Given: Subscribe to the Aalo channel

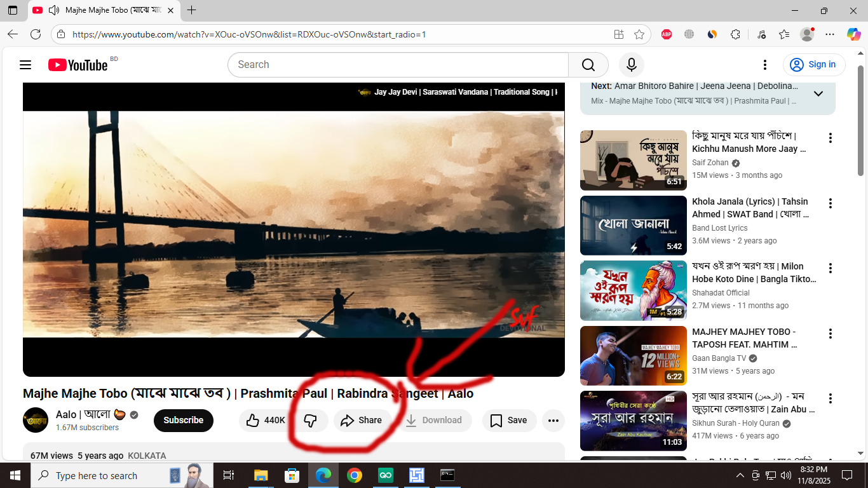Looking at the screenshot, I should point(183,420).
